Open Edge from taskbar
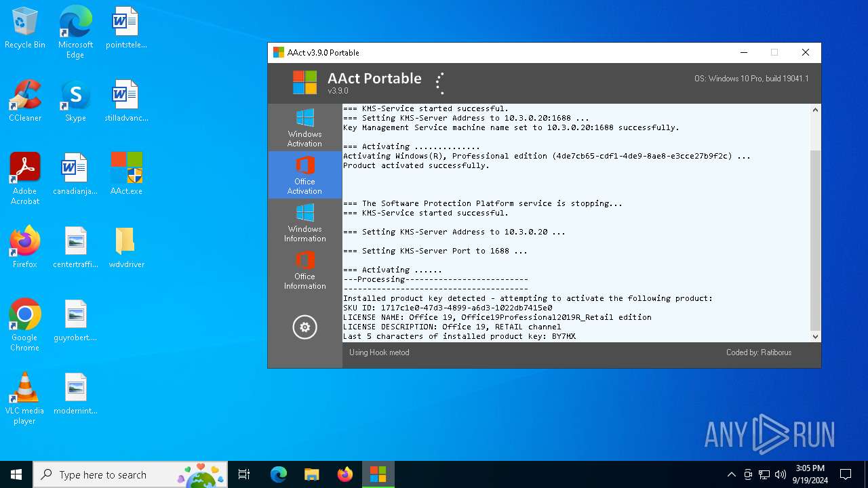This screenshot has height=488, width=868. (279, 474)
